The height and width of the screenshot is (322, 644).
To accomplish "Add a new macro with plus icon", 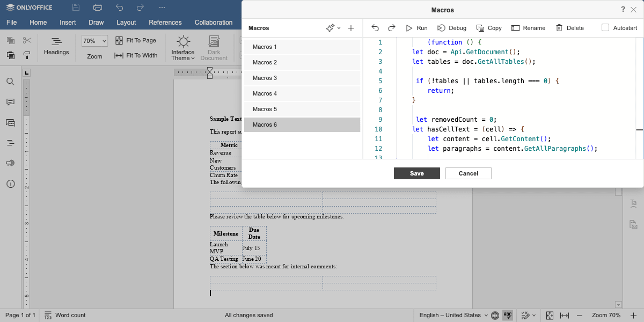I will pyautogui.click(x=351, y=28).
